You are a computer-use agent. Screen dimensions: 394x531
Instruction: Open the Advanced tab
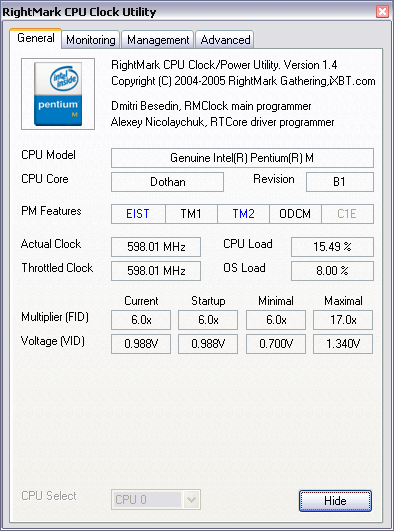tap(225, 40)
